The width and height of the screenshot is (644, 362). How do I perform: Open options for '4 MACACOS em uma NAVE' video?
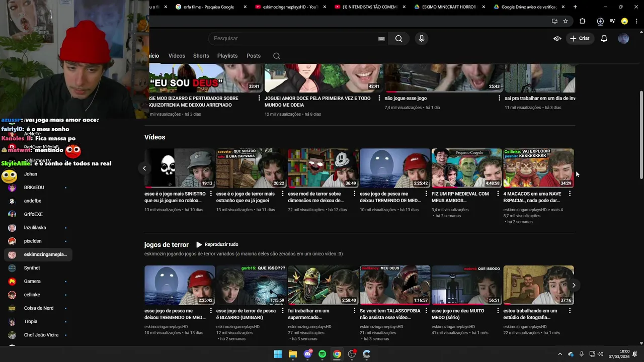pos(570,194)
